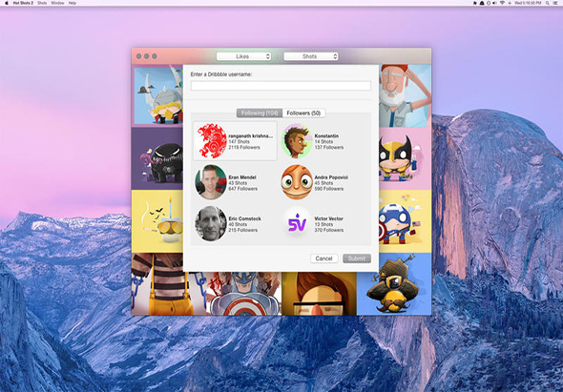563x392 pixels.
Task: Open the Shots menu in the menu bar
Action: point(42,3)
